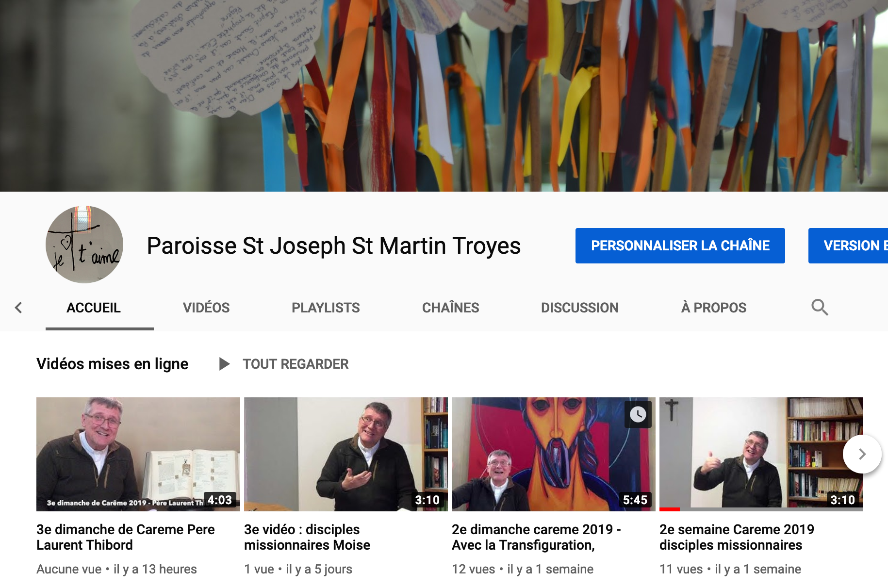Click the text "Aucune vue • il y a 13 heures"

click(116, 569)
